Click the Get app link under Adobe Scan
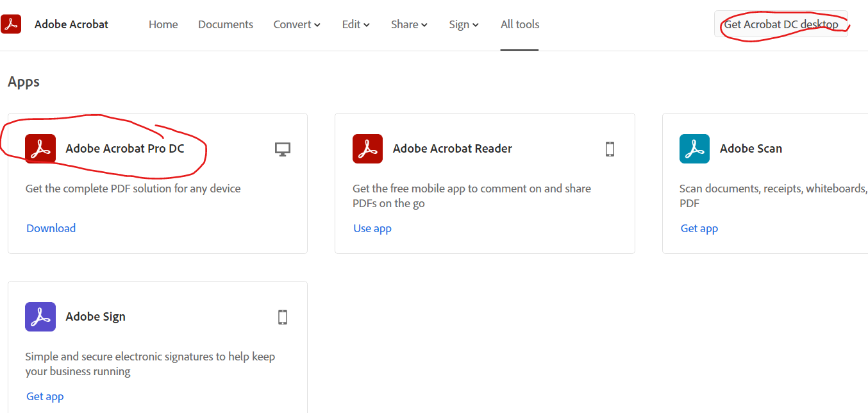This screenshot has width=868, height=413. pyautogui.click(x=699, y=228)
